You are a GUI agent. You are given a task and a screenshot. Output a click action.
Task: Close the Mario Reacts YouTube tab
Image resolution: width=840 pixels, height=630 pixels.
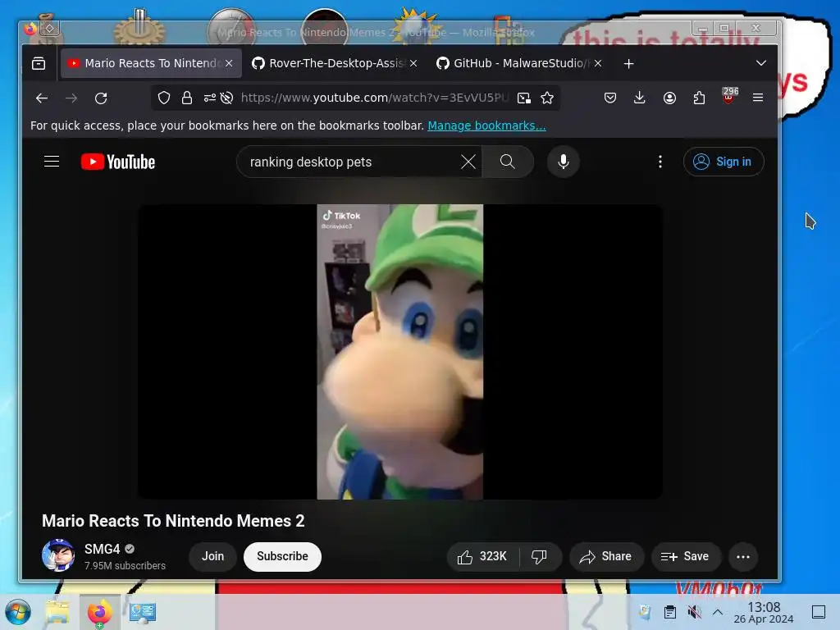coord(229,63)
